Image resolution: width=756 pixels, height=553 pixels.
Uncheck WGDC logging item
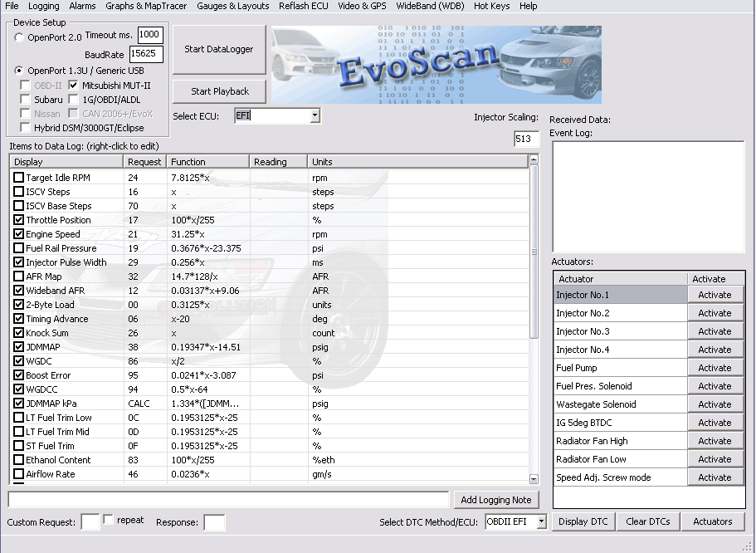19,361
